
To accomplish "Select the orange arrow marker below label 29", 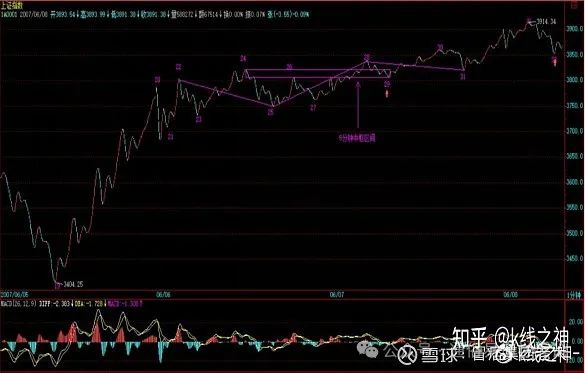I will [x=387, y=92].
